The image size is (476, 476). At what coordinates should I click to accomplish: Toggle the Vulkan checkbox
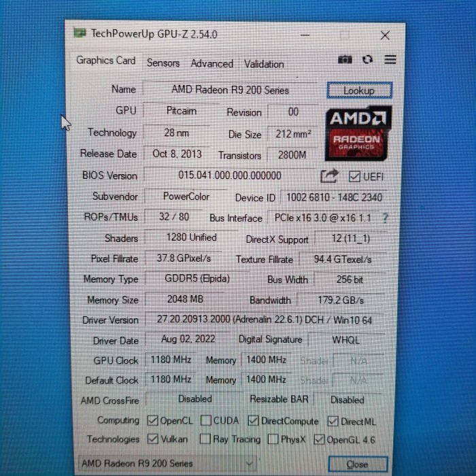(x=153, y=439)
